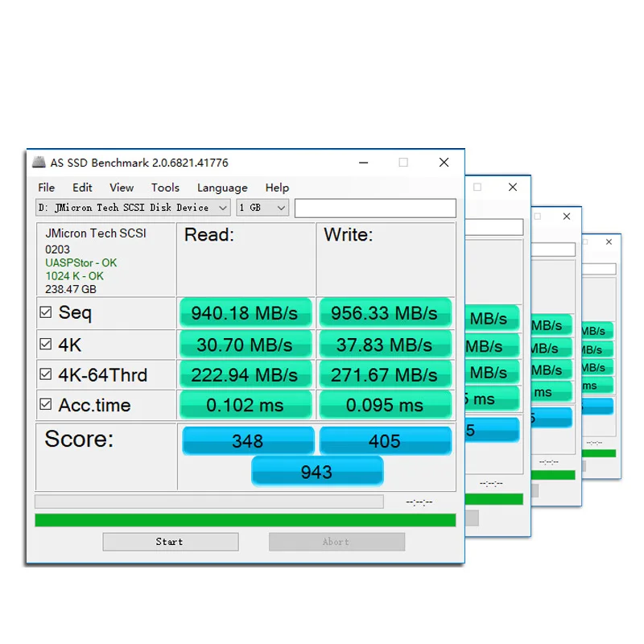This screenshot has width=644, height=644.
Task: Open the Help menu
Action: tap(277, 188)
